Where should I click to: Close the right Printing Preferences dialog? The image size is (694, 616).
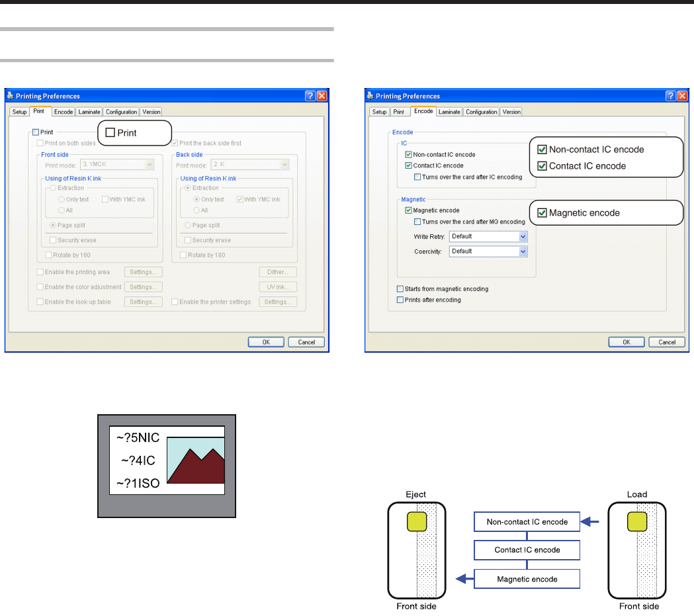click(x=683, y=95)
